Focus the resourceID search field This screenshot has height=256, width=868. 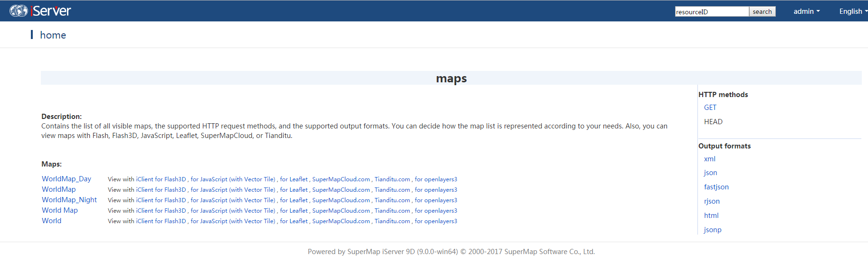point(712,11)
